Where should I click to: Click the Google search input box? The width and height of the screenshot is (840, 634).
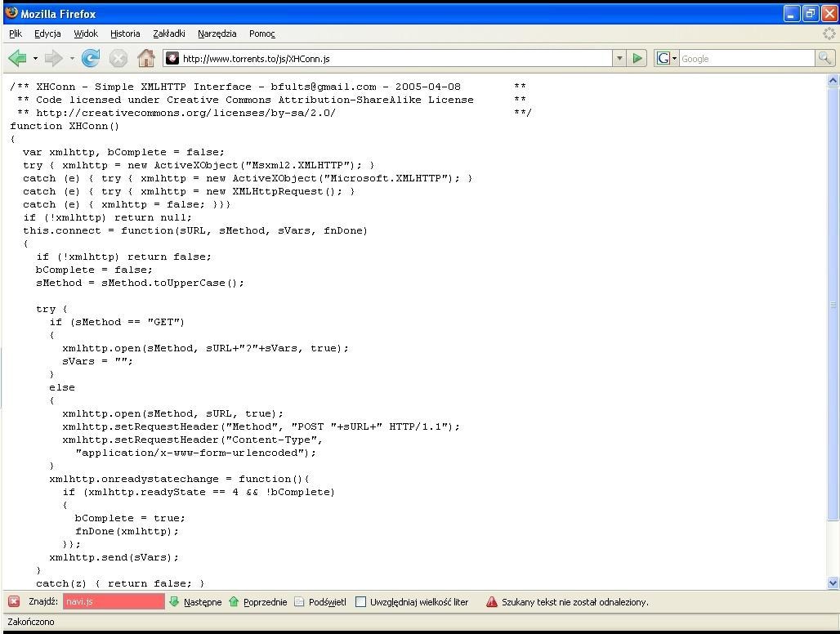(746, 58)
